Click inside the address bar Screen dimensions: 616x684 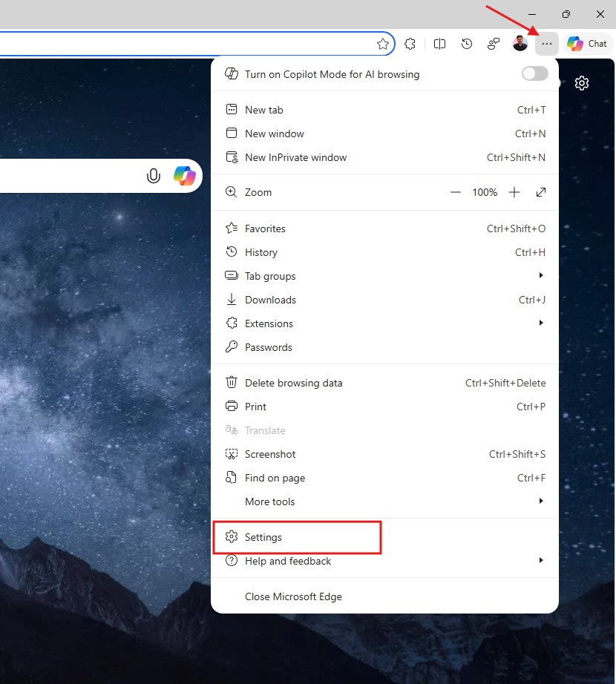click(x=186, y=44)
